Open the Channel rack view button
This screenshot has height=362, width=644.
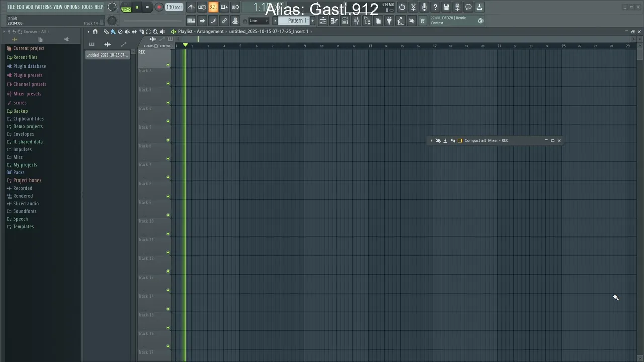pyautogui.click(x=345, y=21)
